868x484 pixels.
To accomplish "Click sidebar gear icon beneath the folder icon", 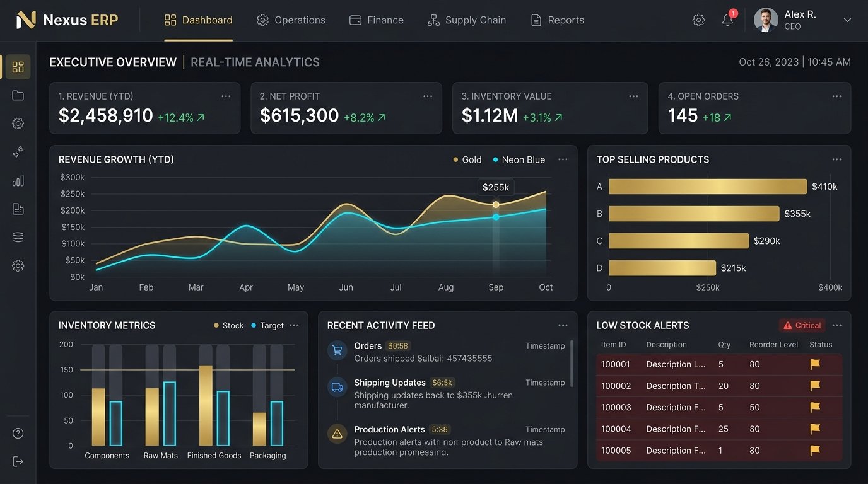I will point(18,124).
